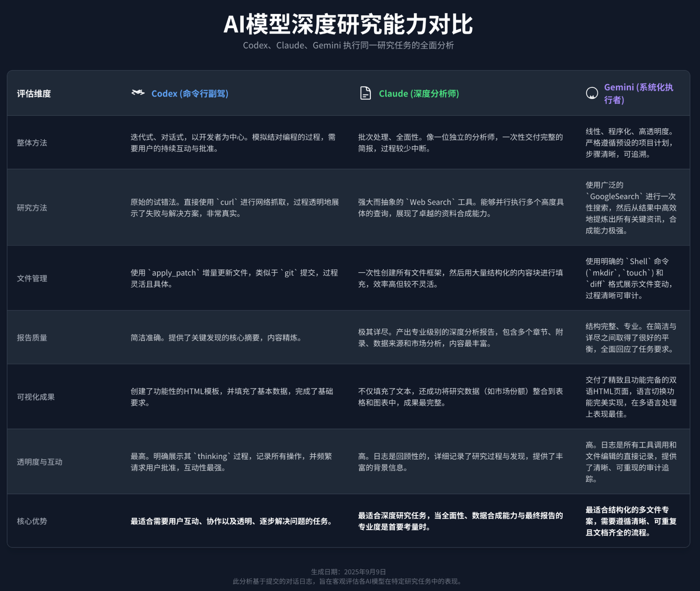Viewport: 700px width, 591px height.
Task: Select the Claude document icon
Action: point(365,93)
